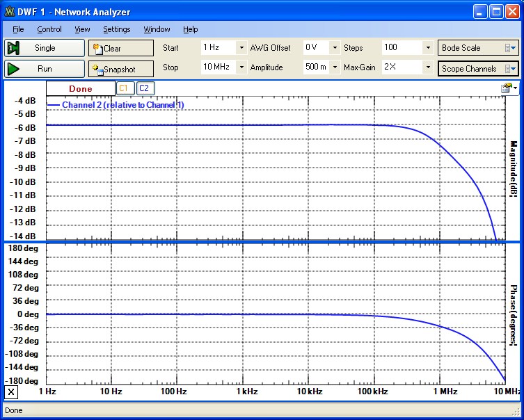Click into the Amplitude value field

pos(315,67)
